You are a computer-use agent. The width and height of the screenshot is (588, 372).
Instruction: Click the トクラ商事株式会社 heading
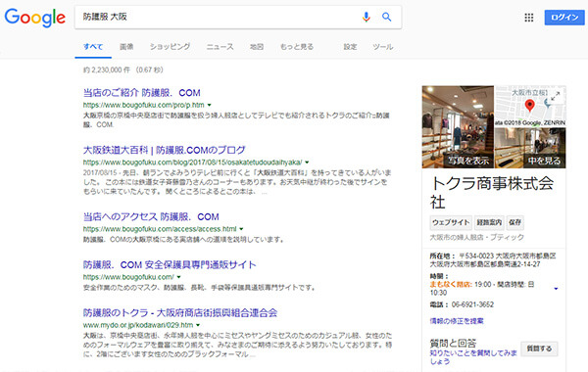point(492,193)
